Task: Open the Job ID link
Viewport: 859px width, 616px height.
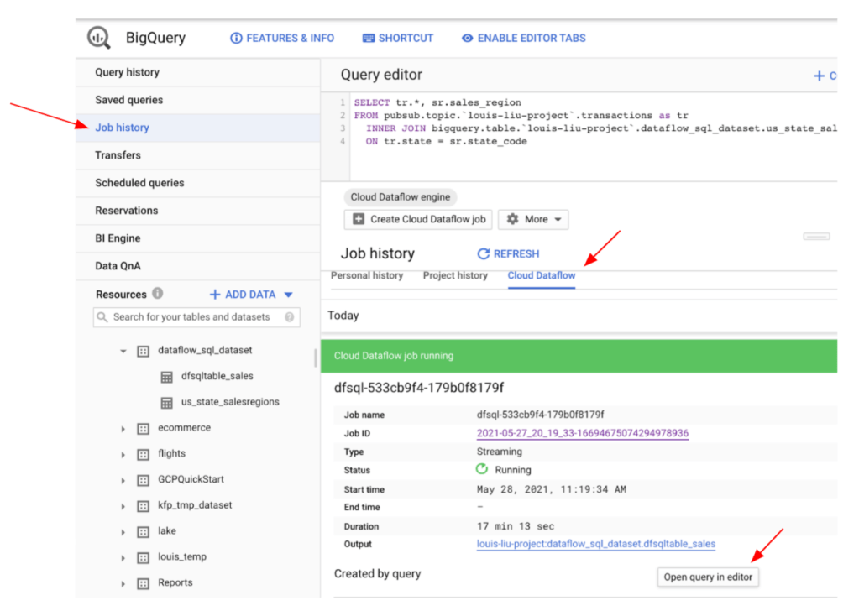Action: (x=582, y=433)
